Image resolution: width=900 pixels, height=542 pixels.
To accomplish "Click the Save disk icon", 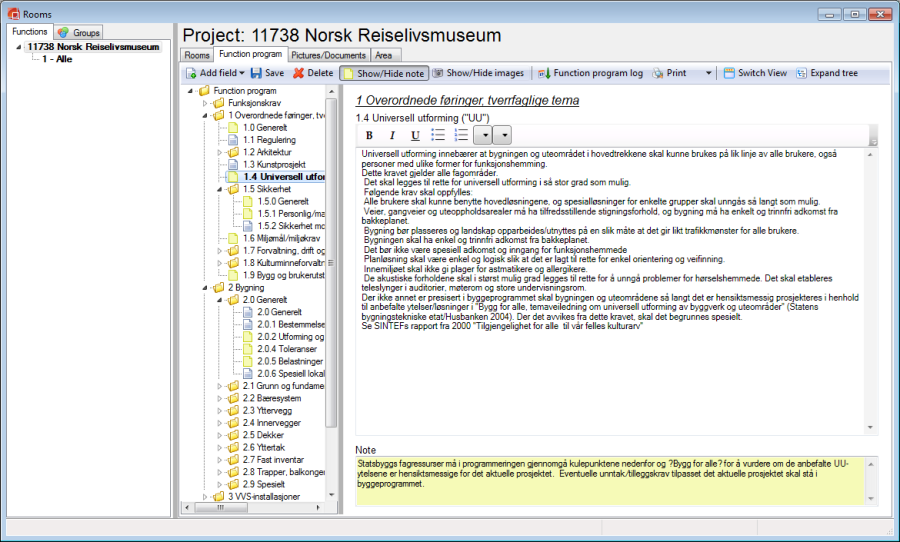I will point(256,73).
